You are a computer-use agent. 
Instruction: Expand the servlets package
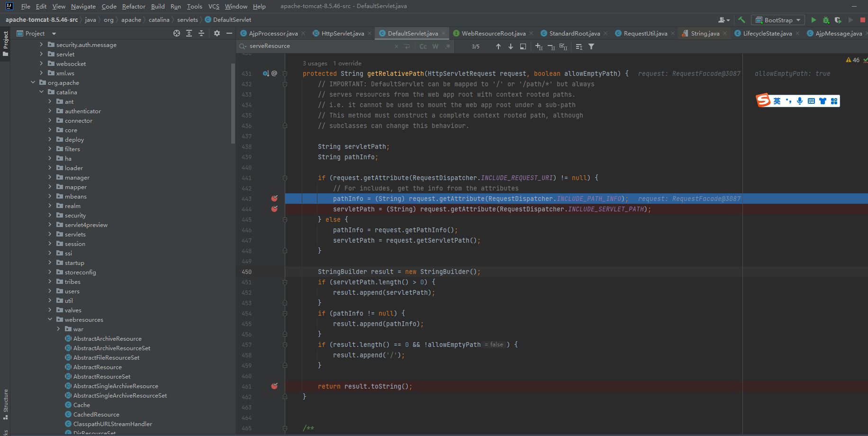[50, 234]
